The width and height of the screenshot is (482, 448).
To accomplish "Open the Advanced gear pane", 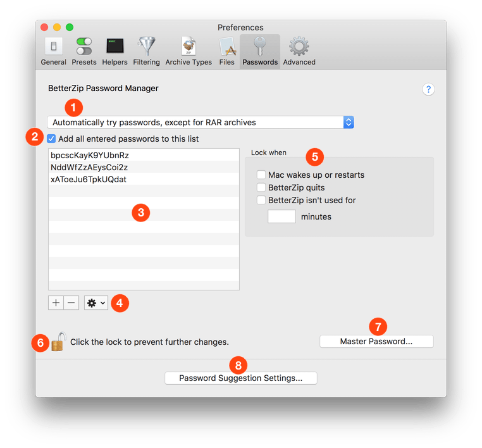I will pos(299,51).
